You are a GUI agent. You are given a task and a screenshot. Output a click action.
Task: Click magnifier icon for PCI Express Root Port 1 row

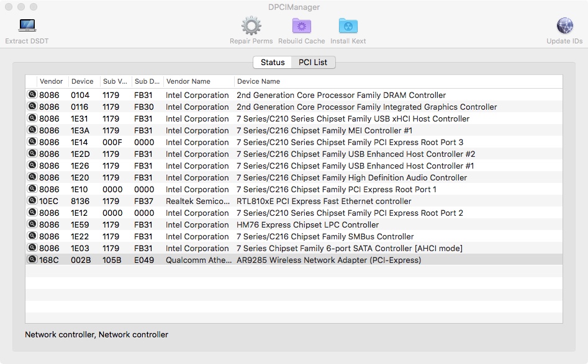(x=32, y=189)
